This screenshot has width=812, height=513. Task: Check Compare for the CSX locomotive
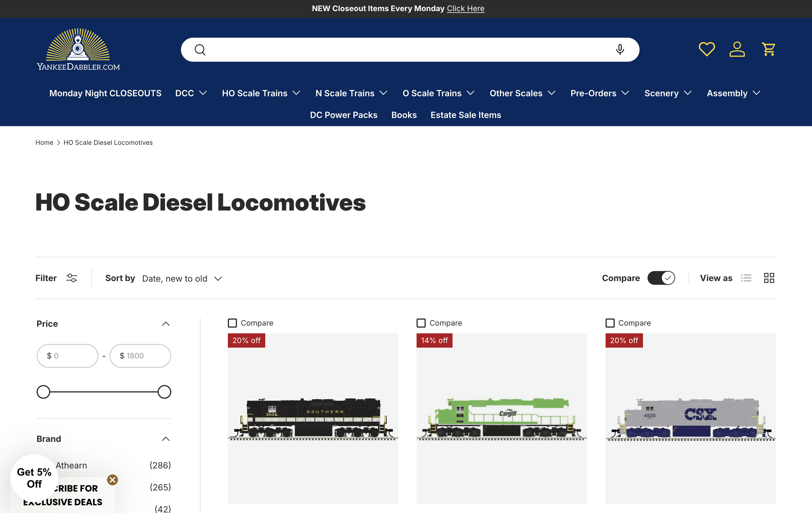click(610, 323)
